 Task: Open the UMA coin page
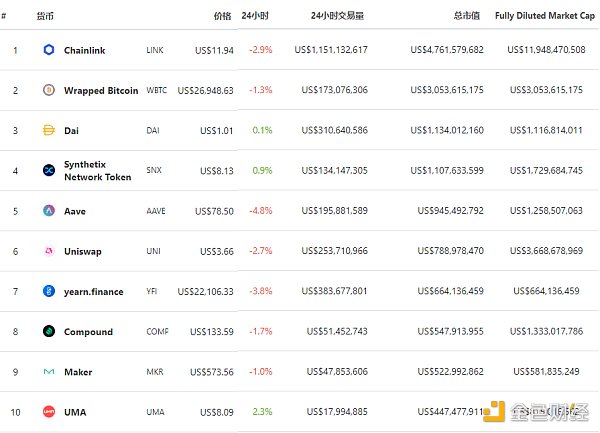pos(75,412)
